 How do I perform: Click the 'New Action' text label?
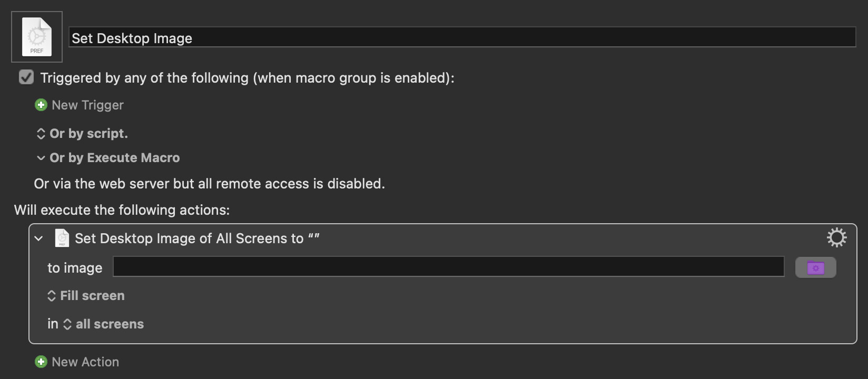click(x=85, y=362)
